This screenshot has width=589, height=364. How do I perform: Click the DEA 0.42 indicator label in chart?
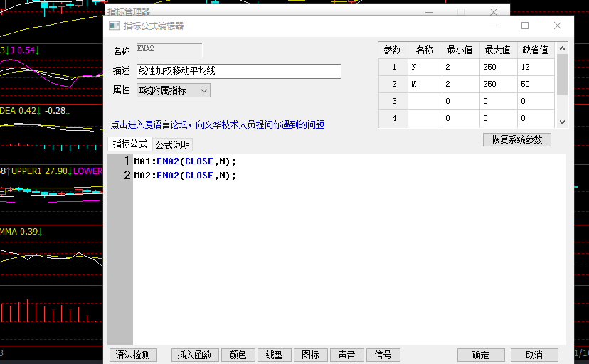pos(21,111)
